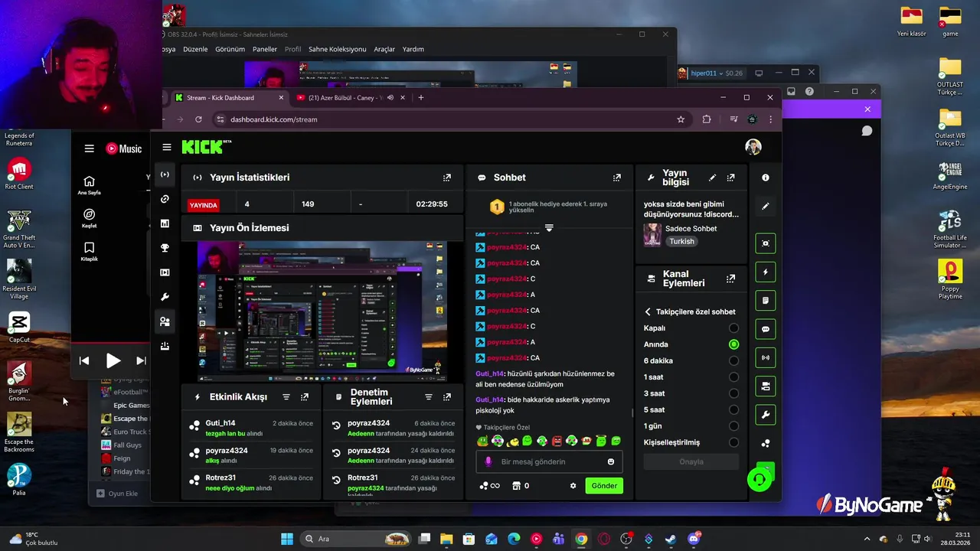The width and height of the screenshot is (980, 551).
Task: Open the bar chart analytics sidebar icon
Action: click(165, 223)
